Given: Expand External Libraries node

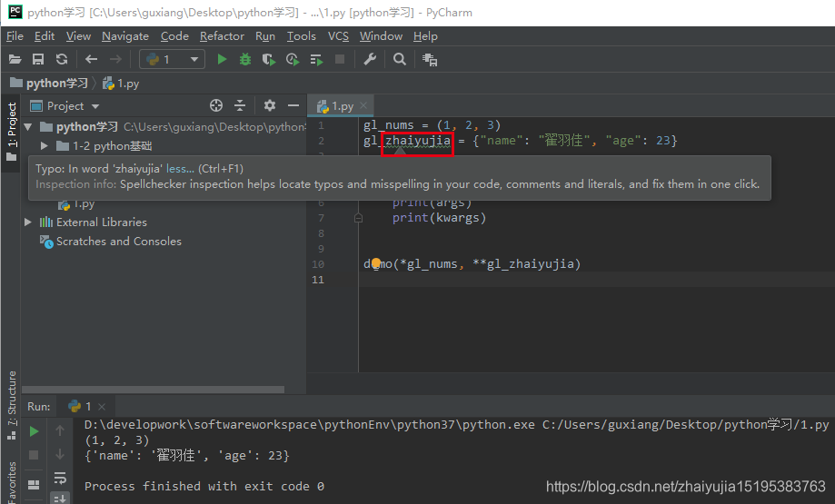Looking at the screenshot, I should [x=27, y=222].
